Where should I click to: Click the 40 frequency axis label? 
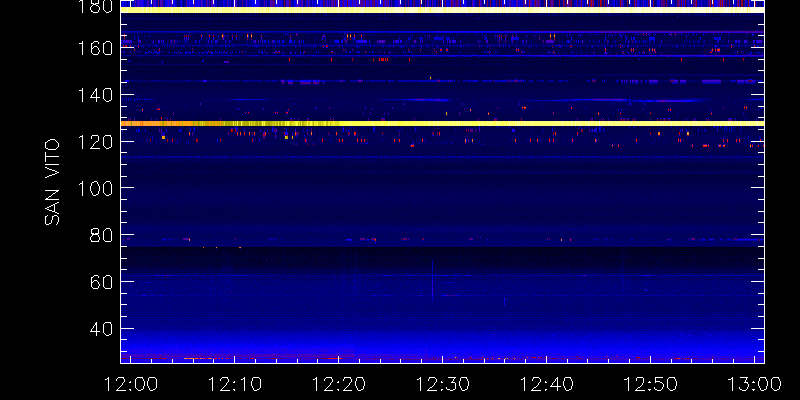click(101, 329)
